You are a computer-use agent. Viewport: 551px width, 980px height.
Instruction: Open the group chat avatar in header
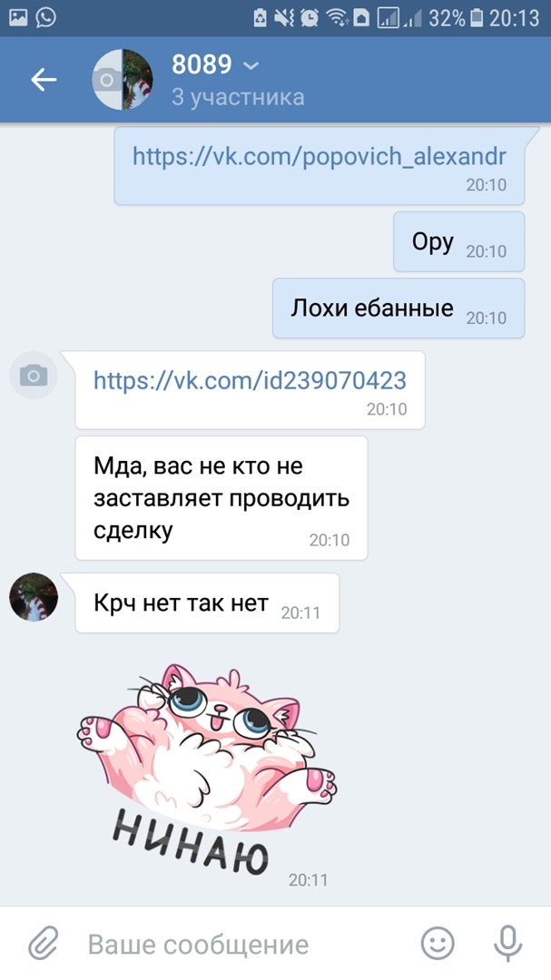122,79
